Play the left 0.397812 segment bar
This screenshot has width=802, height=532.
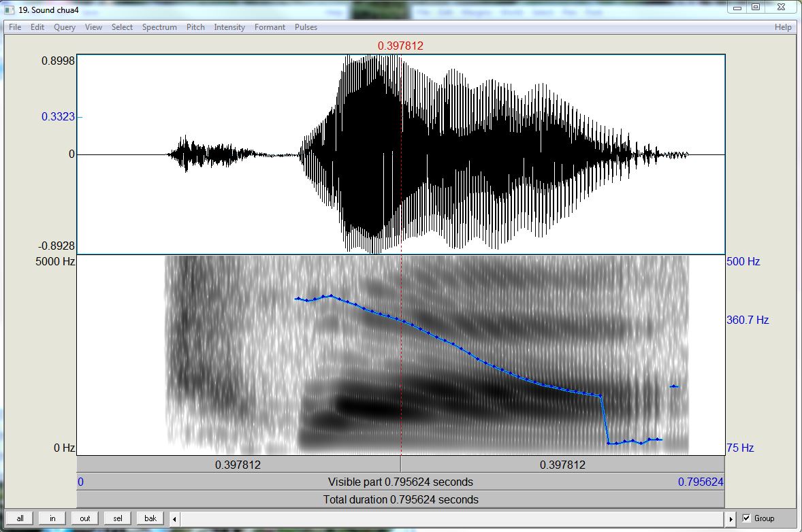pos(238,465)
